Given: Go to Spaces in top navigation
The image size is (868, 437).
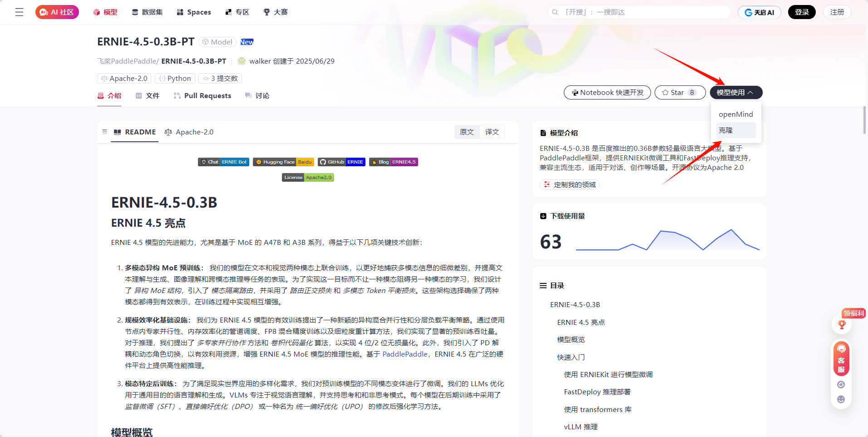Looking at the screenshot, I should pos(194,12).
